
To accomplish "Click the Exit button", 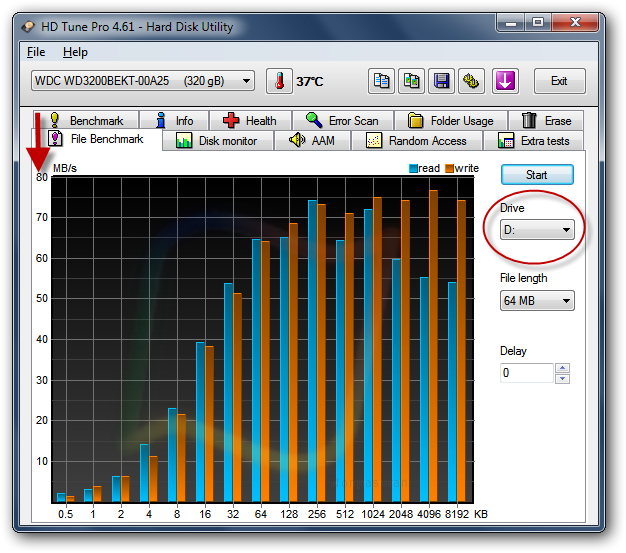I will [x=560, y=81].
